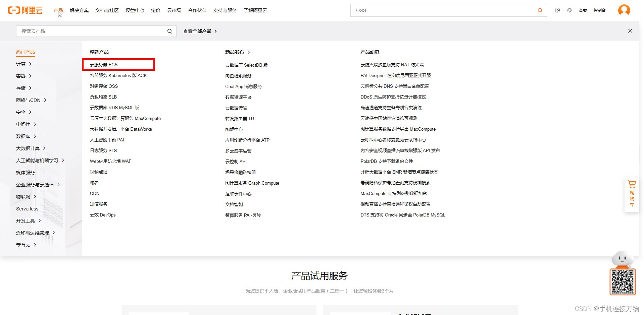Expand the 中间件 category
Image resolution: width=644 pixels, height=315 pixels.
click(26, 124)
